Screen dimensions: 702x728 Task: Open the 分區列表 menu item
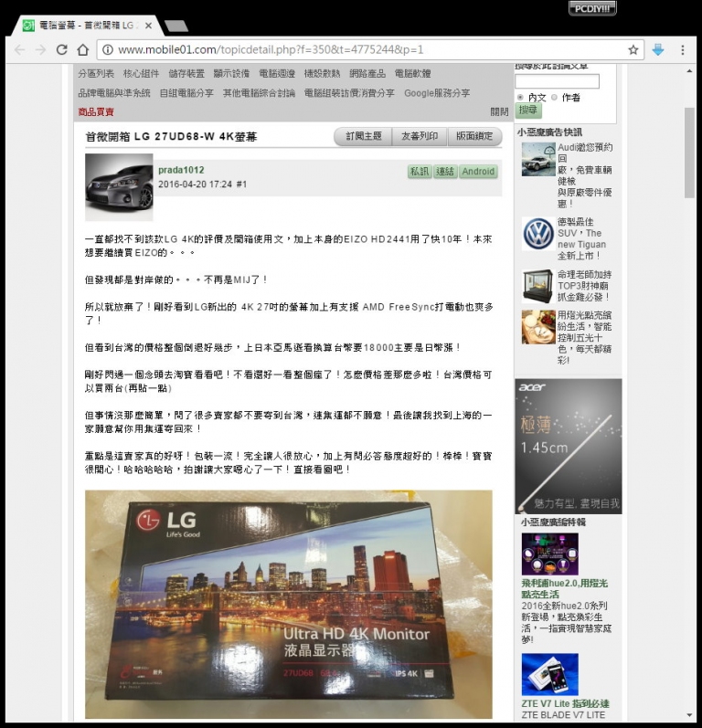click(96, 73)
